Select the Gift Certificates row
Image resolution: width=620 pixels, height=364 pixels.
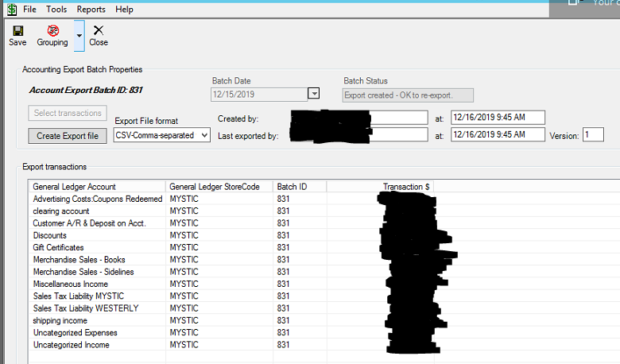click(x=231, y=247)
